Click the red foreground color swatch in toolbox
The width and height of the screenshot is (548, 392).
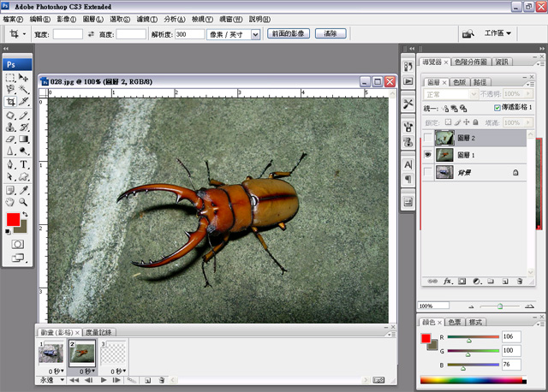point(13,220)
